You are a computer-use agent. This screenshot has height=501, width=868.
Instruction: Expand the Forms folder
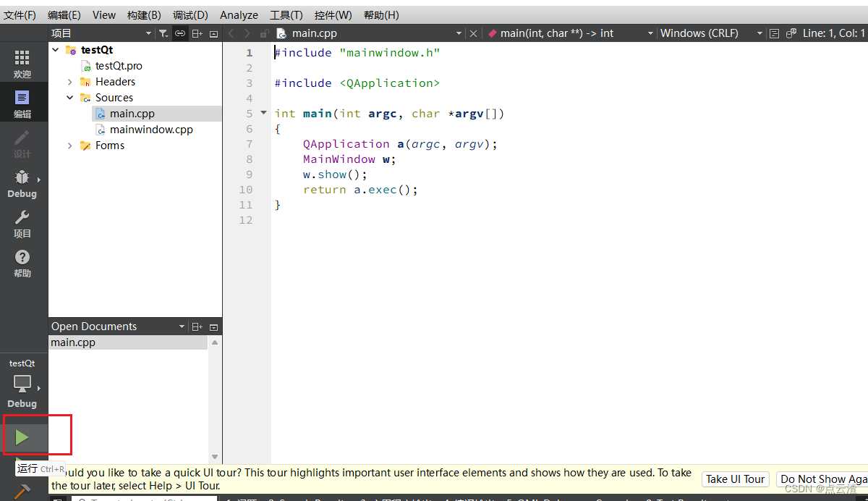click(70, 146)
